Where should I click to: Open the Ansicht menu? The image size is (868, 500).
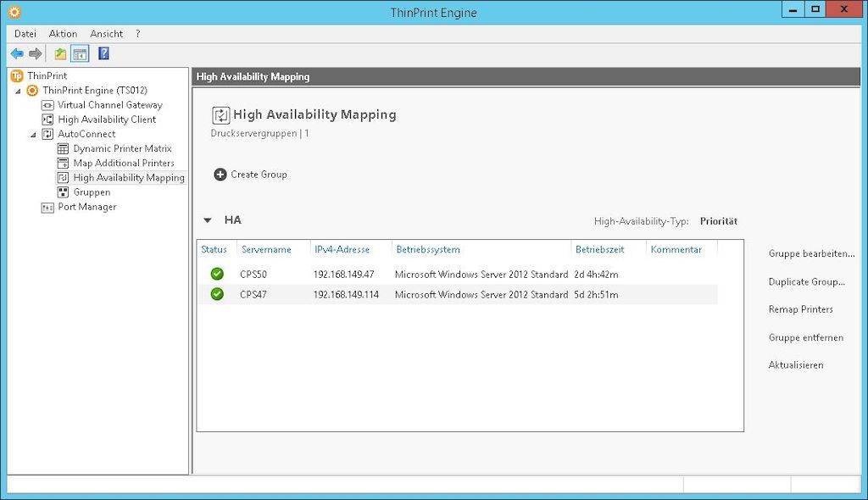106,34
